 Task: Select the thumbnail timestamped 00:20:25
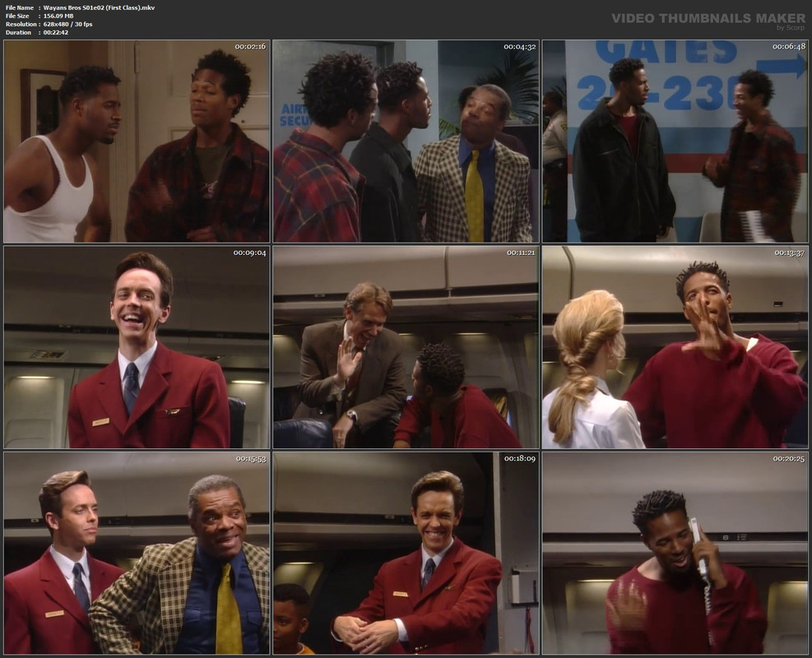click(x=675, y=553)
